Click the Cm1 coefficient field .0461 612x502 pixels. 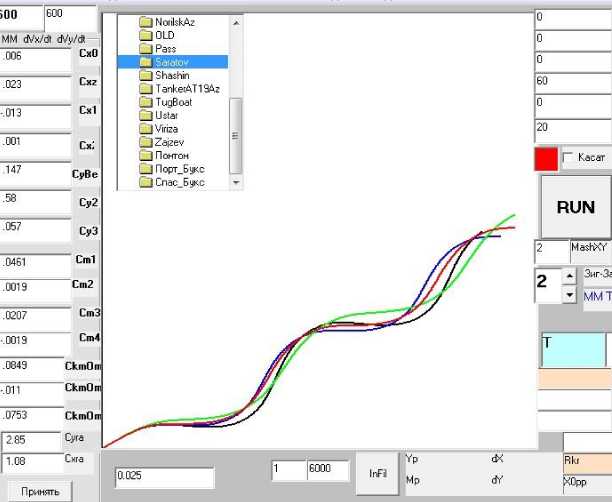(35, 265)
